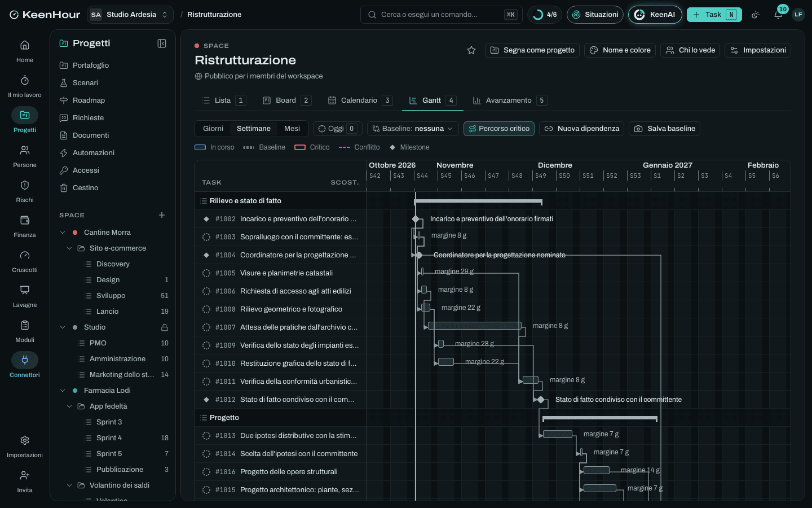Viewport: 812px width, 508px height.
Task: Open Nome e colore settings
Action: point(620,50)
